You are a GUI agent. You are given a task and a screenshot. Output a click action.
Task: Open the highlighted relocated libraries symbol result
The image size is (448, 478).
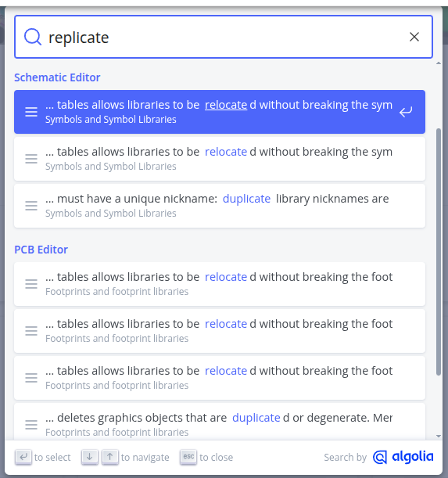pyautogui.click(x=220, y=112)
